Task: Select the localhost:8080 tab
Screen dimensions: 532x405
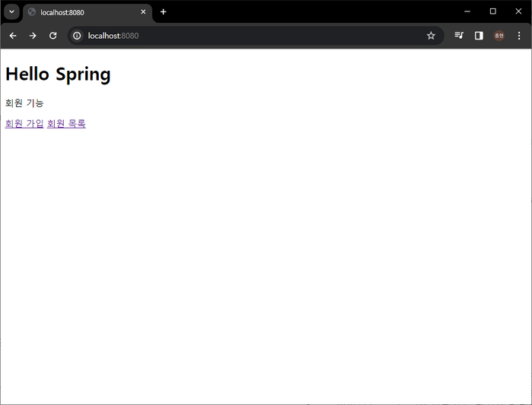Action: pyautogui.click(x=87, y=13)
